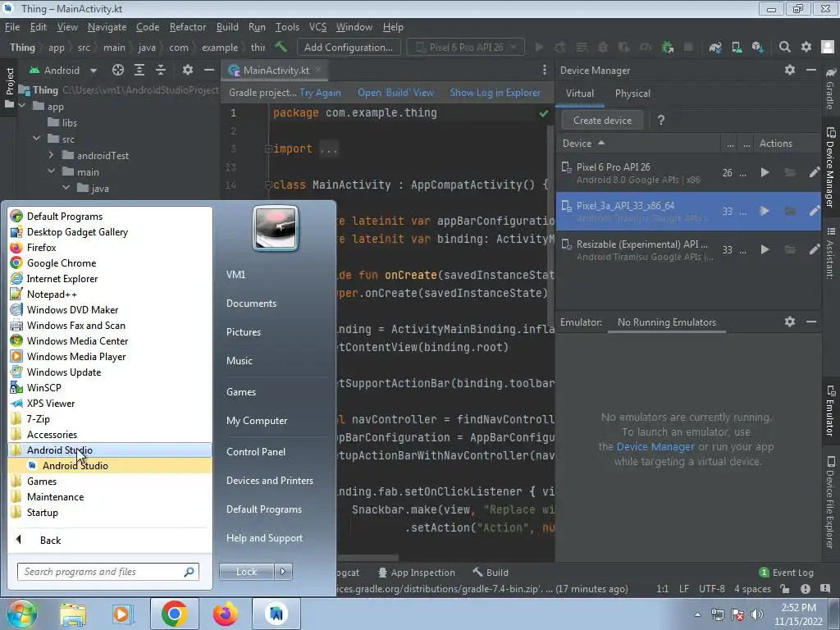This screenshot has width=840, height=630.
Task: Toggle the Device File Explorer side tab
Action: point(830,503)
